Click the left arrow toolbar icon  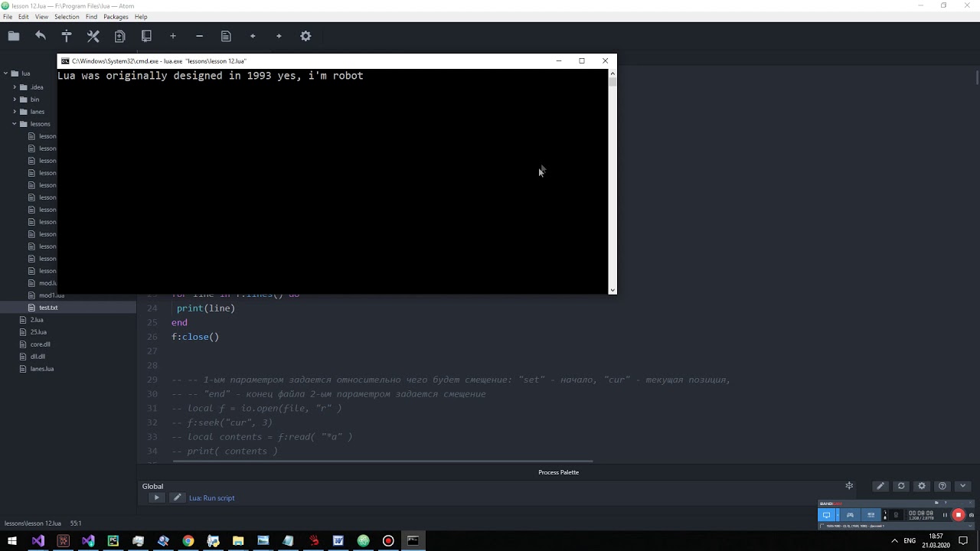point(253,36)
